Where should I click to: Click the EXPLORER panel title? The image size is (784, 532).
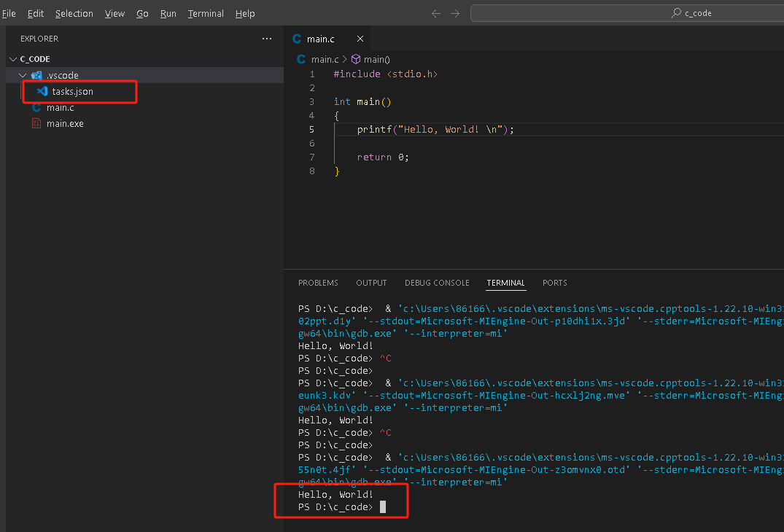[39, 39]
